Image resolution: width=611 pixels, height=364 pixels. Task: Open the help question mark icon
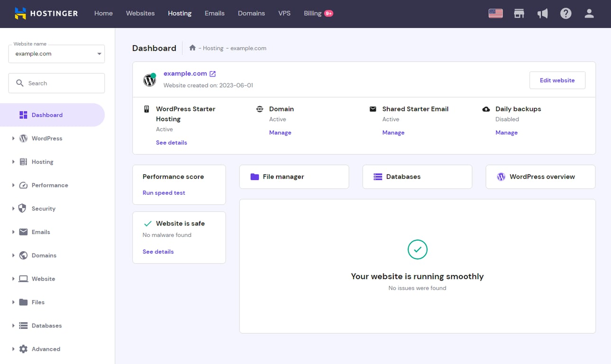(565, 13)
